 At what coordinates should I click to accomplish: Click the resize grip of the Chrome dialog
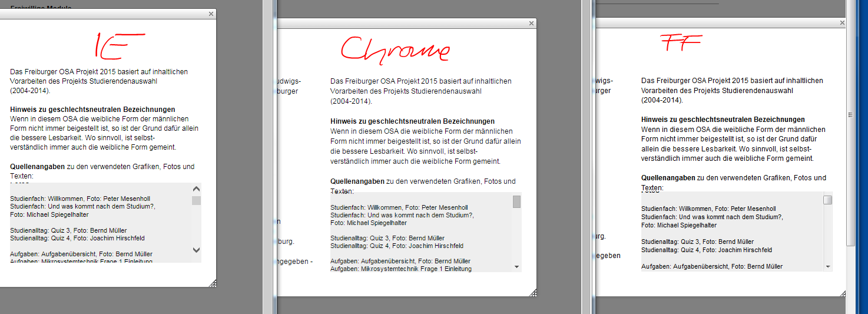533,293
